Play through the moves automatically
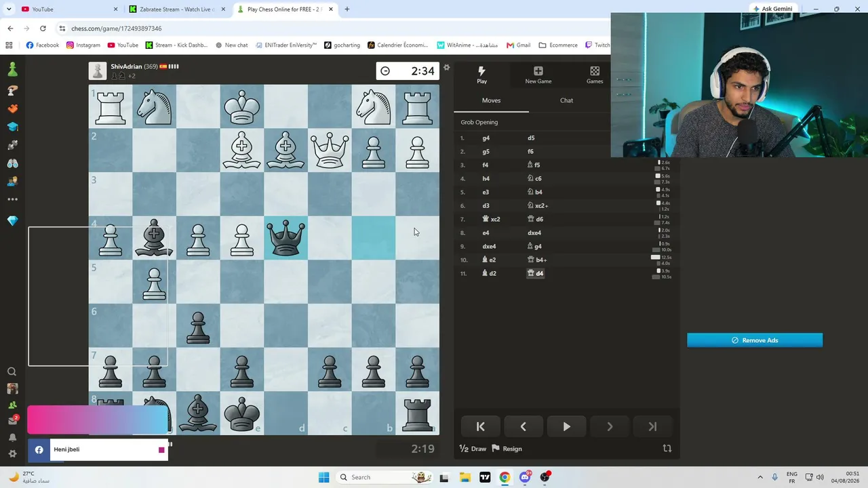The height and width of the screenshot is (488, 868). (x=566, y=426)
